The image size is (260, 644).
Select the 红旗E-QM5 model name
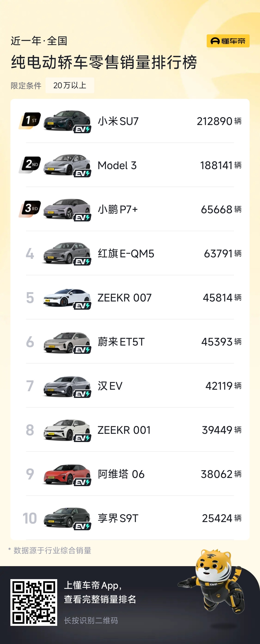pyautogui.click(x=126, y=253)
